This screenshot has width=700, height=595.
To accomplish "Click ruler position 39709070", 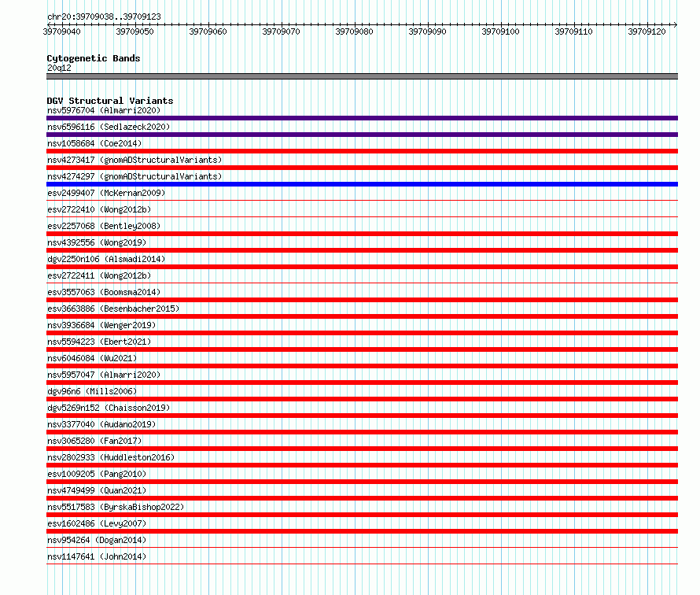I will pos(282,31).
